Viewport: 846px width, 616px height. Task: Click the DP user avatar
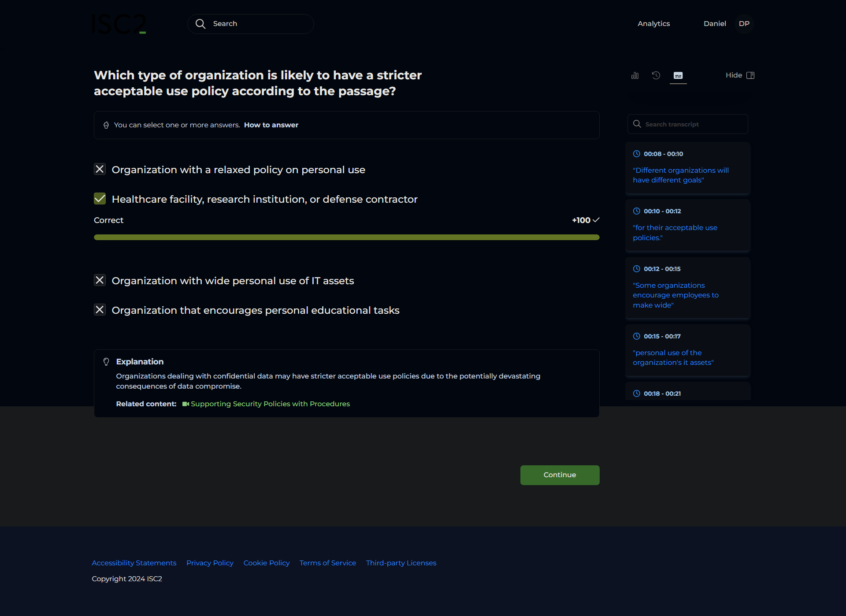[744, 24]
